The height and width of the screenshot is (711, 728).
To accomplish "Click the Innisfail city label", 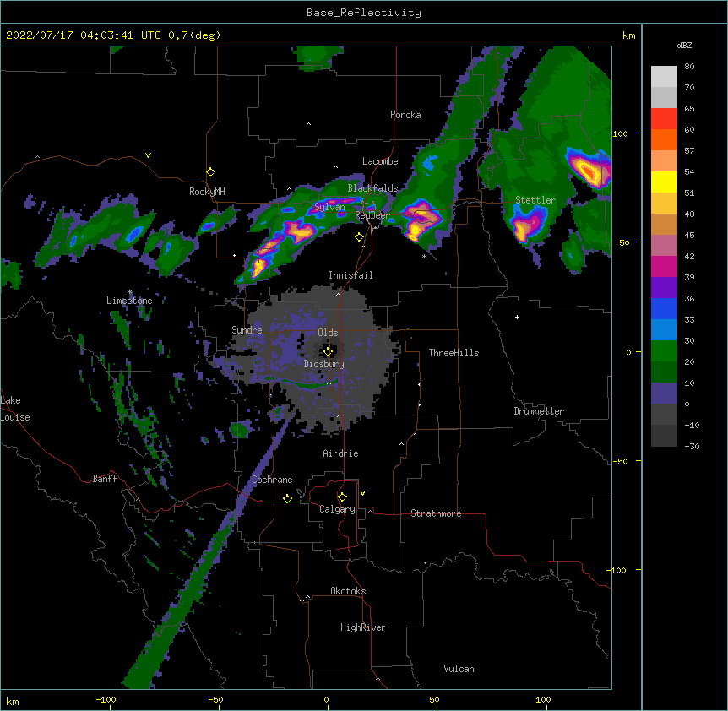I will 350,275.
